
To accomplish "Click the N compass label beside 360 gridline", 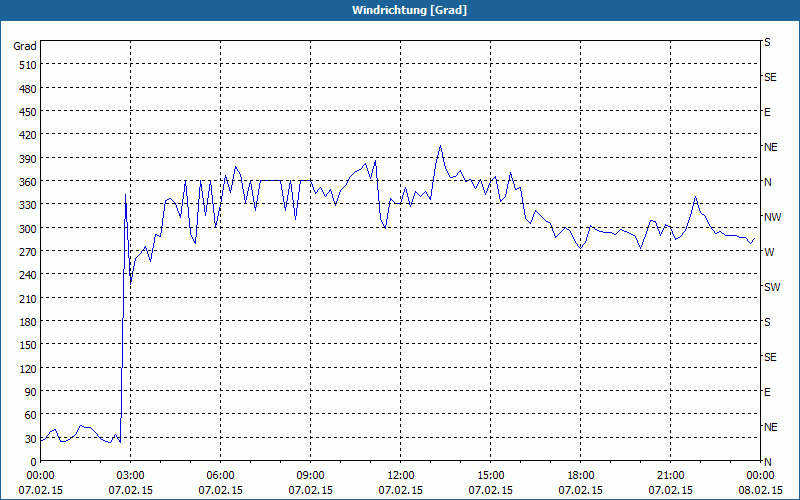I will (767, 182).
